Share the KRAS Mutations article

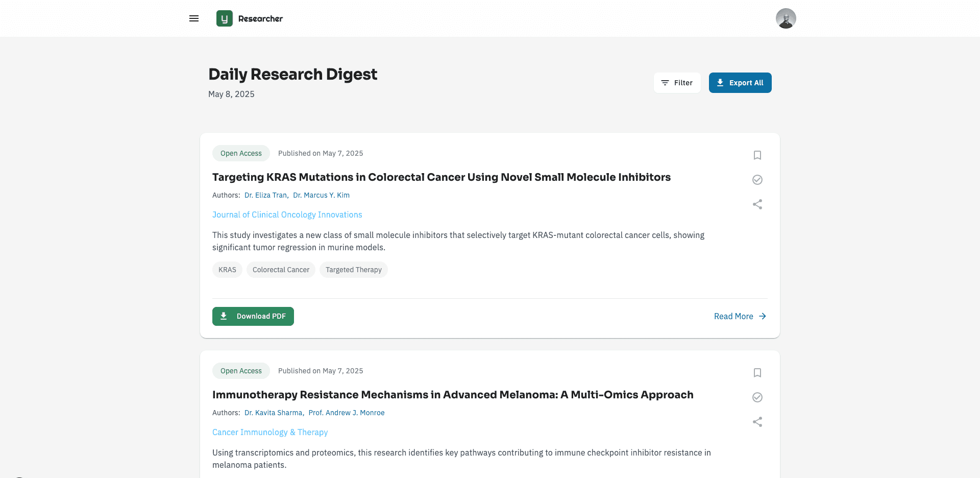pyautogui.click(x=757, y=204)
